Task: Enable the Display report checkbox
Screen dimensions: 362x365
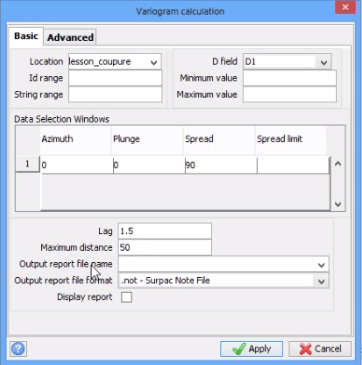Action: point(127,297)
